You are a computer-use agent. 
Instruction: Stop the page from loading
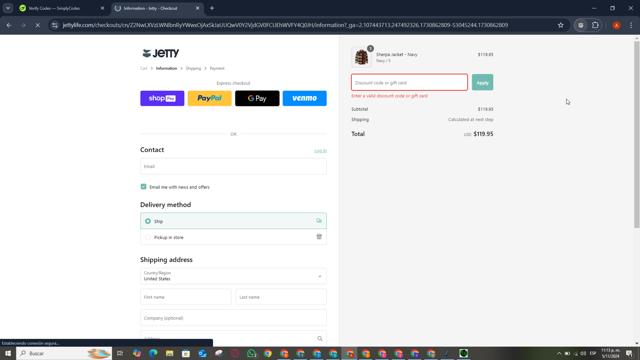tap(38, 25)
